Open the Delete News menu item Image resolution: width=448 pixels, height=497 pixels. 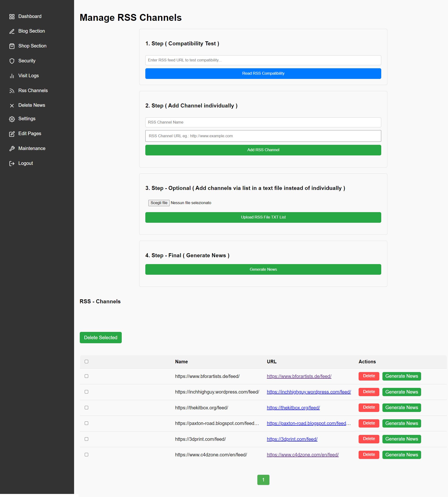point(32,105)
